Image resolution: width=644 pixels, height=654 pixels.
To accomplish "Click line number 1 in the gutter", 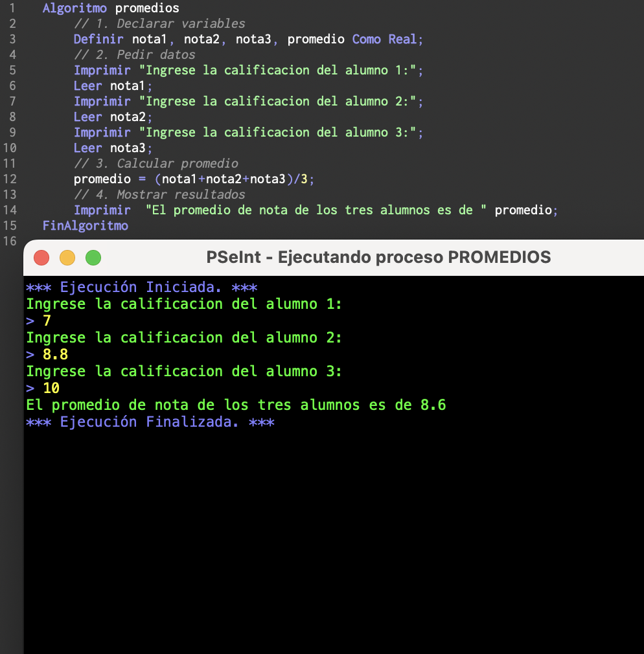I will pyautogui.click(x=12, y=8).
